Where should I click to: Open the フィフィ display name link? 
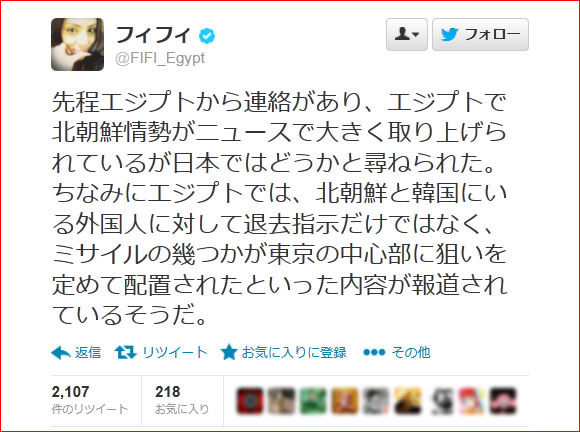152,35
